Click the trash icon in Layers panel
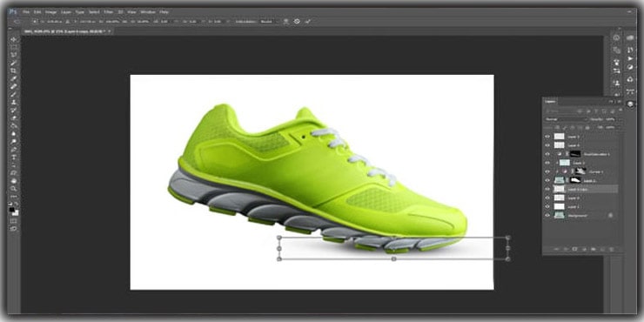Viewport: 644px width, 322px height. [611, 249]
